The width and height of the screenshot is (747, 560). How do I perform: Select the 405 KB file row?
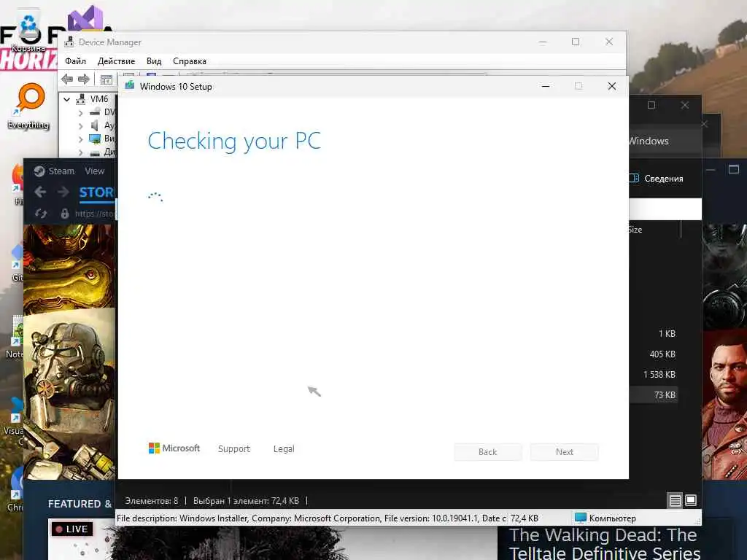point(662,354)
